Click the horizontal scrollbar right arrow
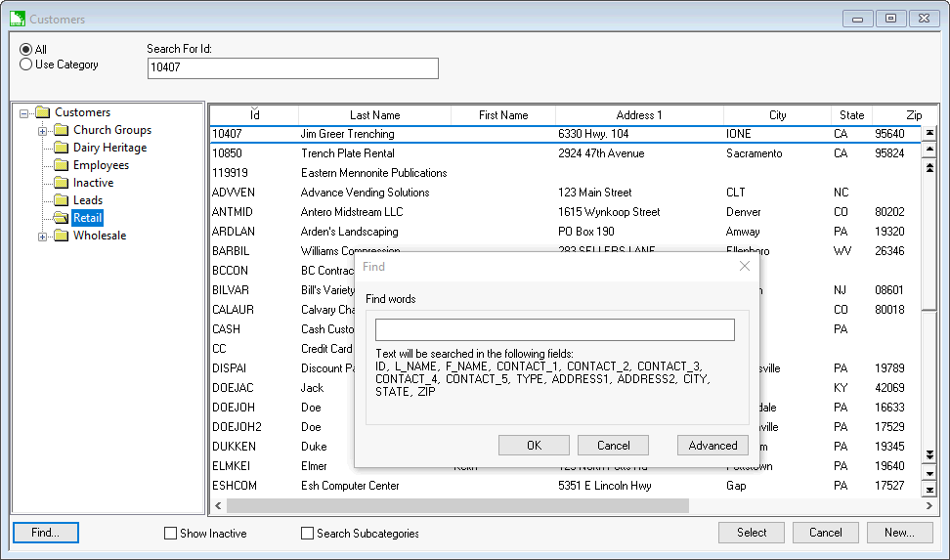Screen dimensions: 950x560 pos(930,506)
